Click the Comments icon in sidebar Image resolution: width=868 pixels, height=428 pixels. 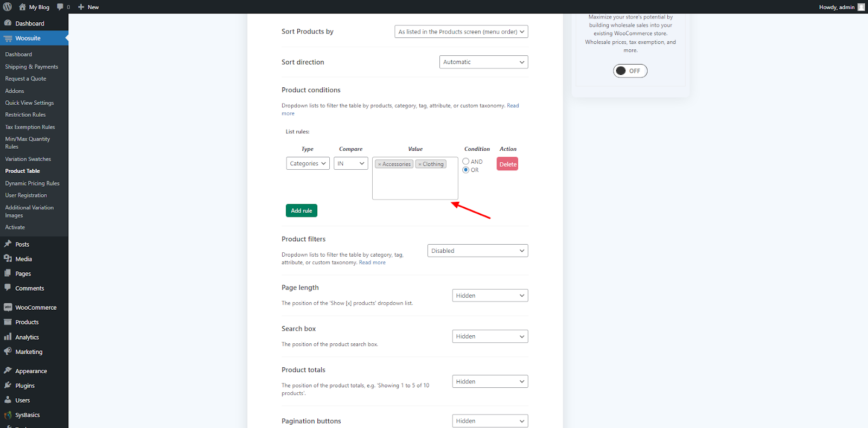point(8,288)
